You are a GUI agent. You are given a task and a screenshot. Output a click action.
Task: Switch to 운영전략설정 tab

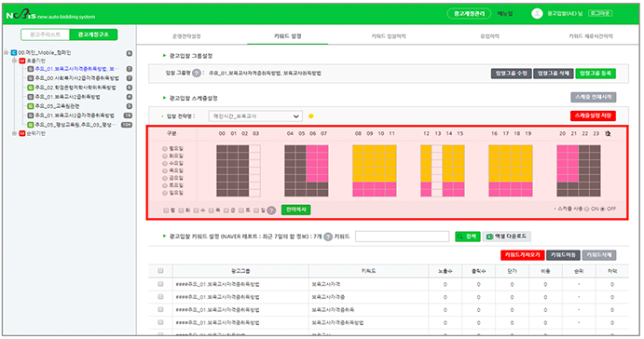pyautogui.click(x=187, y=36)
